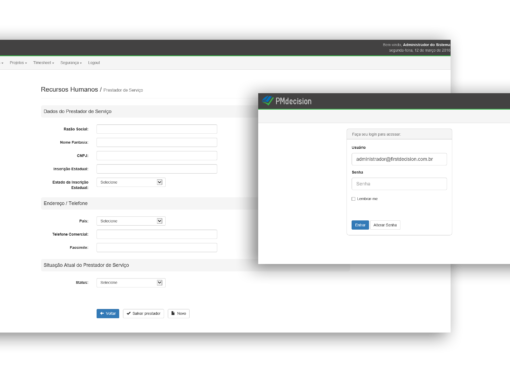Open the Timesheet menu
Screen dimensions: 510x382
coord(43,63)
